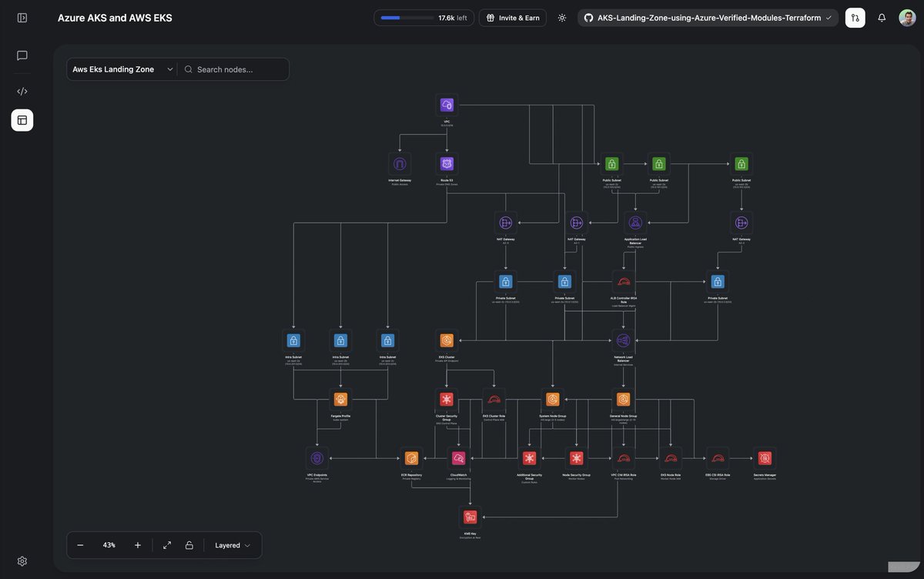Toggle the left sidebar panel
The height and width of the screenshot is (579, 924).
[22, 18]
